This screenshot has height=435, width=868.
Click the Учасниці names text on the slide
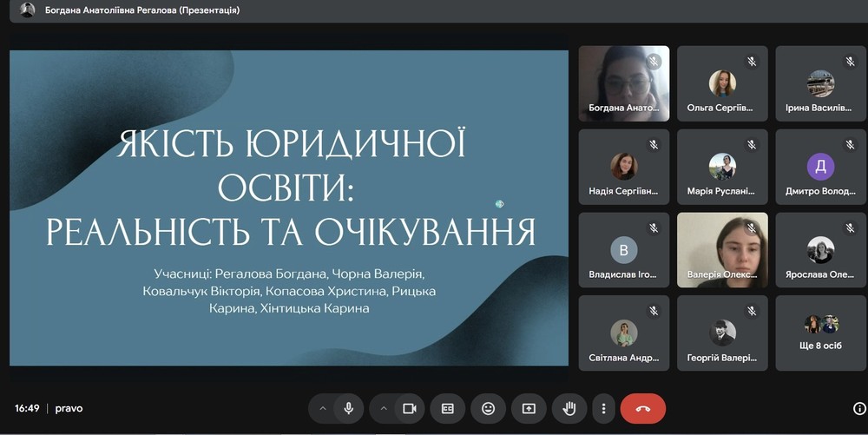(289, 291)
